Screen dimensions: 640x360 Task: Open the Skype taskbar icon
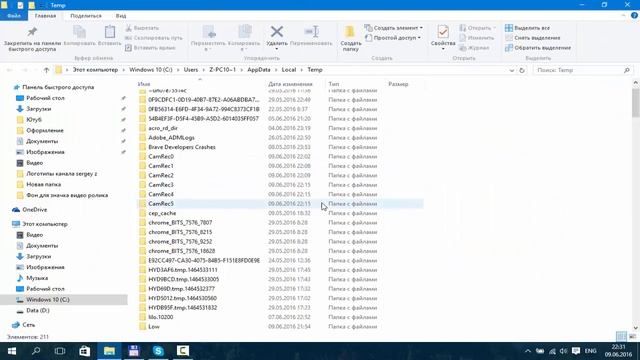pyautogui.click(x=158, y=351)
